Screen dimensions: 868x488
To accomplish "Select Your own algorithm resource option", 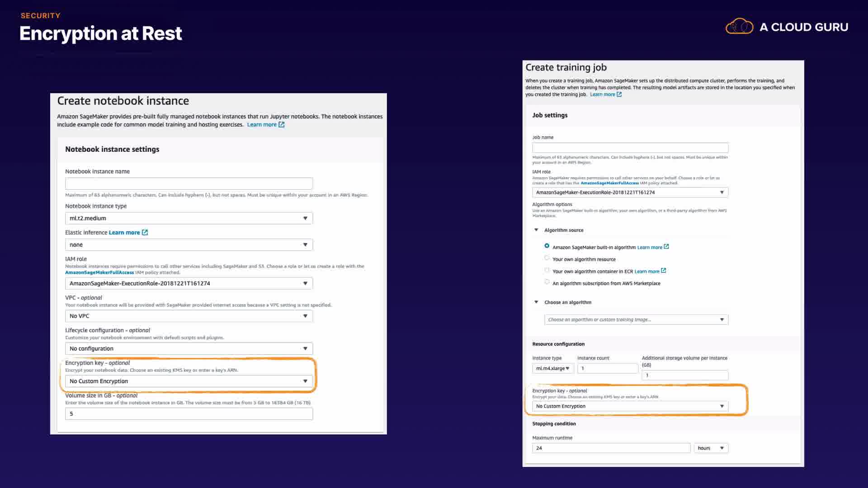I will [547, 258].
